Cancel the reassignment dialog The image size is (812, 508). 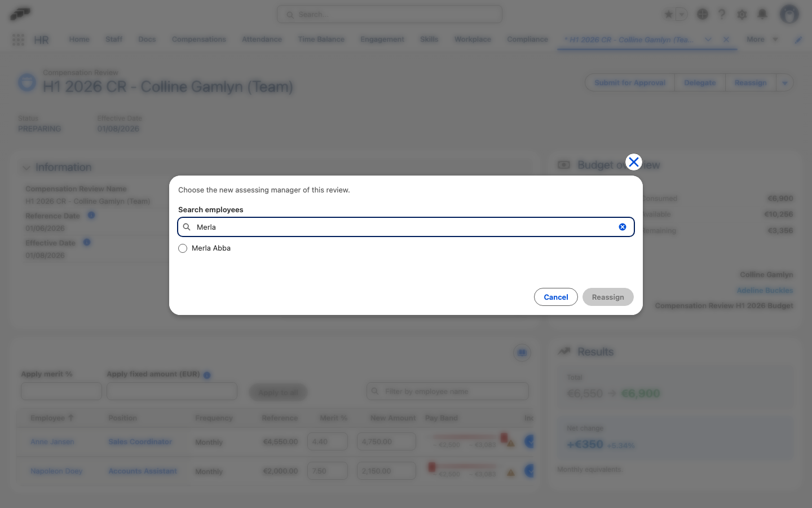(x=556, y=297)
